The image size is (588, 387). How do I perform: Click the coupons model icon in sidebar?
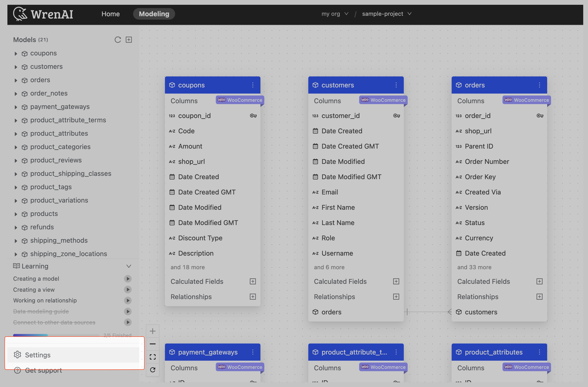point(25,53)
